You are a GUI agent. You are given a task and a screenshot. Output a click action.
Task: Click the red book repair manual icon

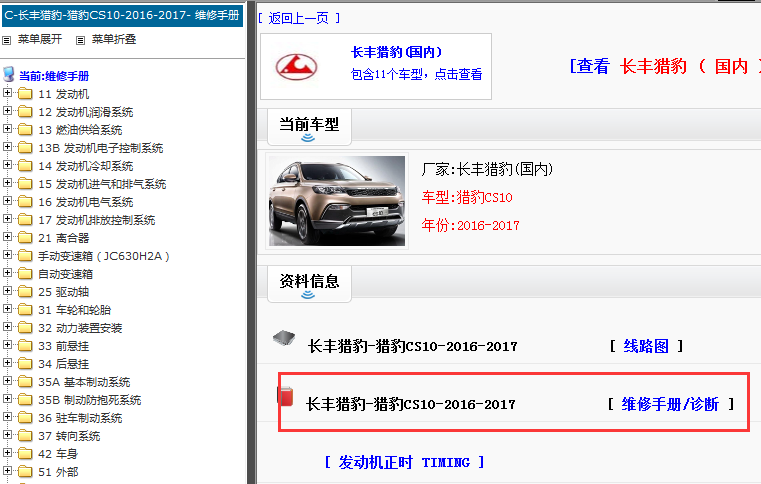285,396
